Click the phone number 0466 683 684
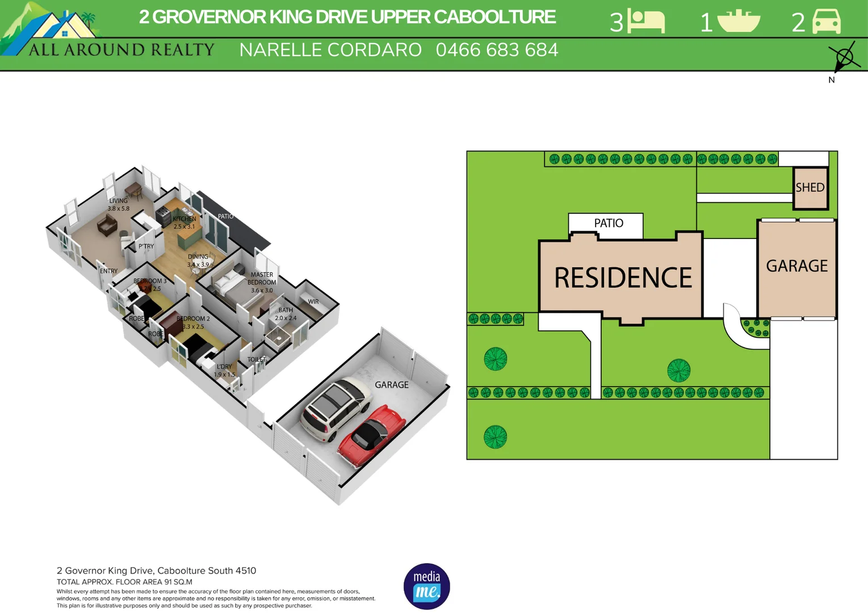Viewport: 868px width, 613px height. click(x=497, y=51)
